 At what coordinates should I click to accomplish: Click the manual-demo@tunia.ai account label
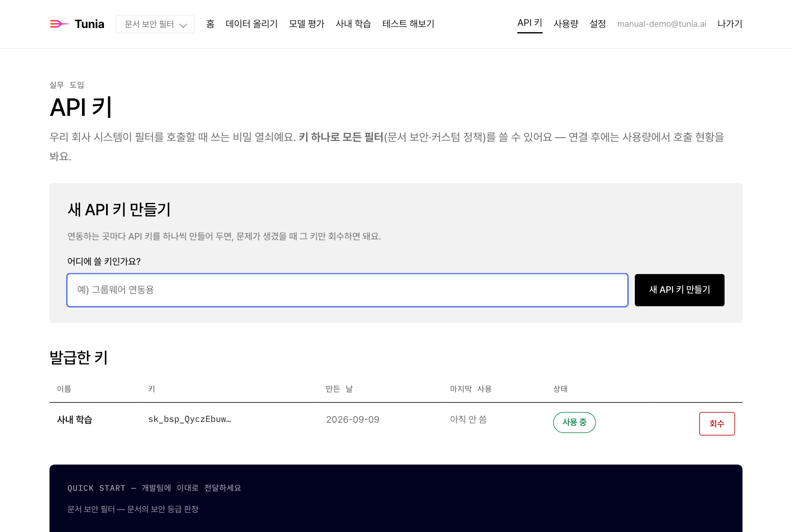coord(662,24)
